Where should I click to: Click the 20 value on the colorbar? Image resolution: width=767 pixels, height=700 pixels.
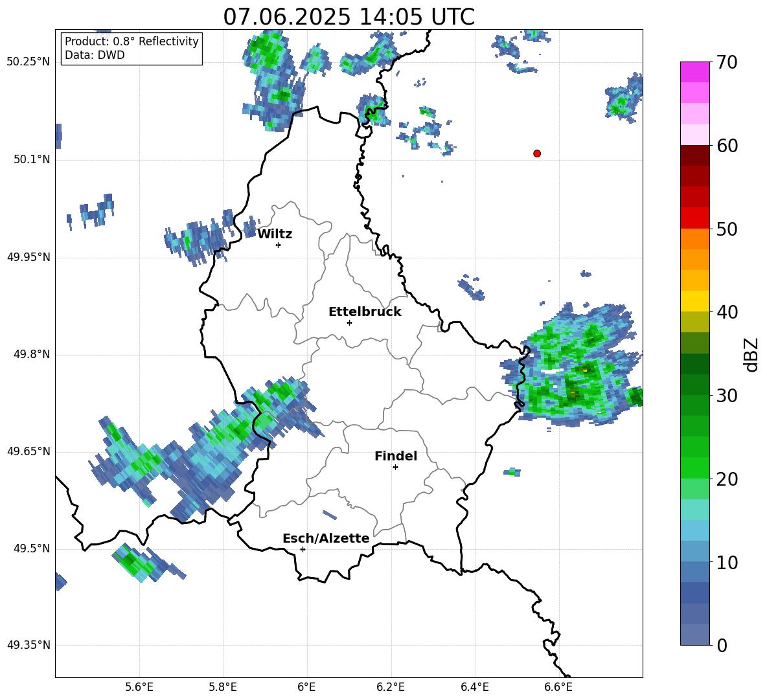(x=727, y=479)
